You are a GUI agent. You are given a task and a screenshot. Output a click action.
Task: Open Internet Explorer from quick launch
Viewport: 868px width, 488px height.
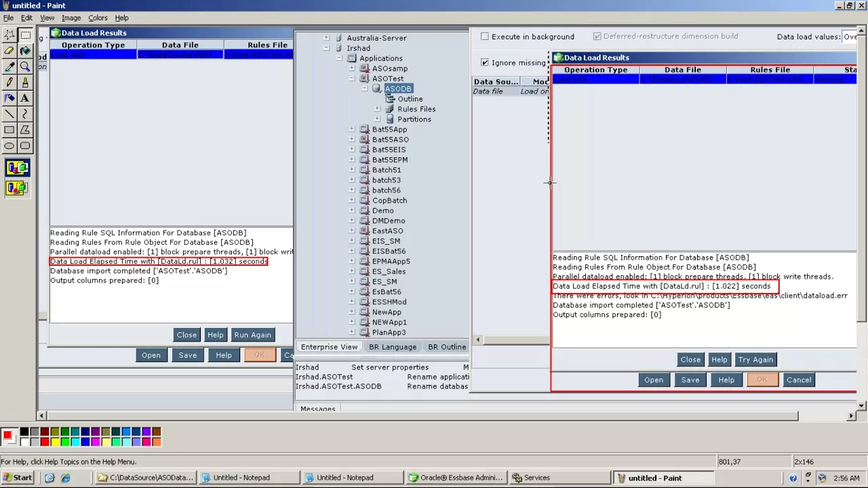click(x=66, y=478)
